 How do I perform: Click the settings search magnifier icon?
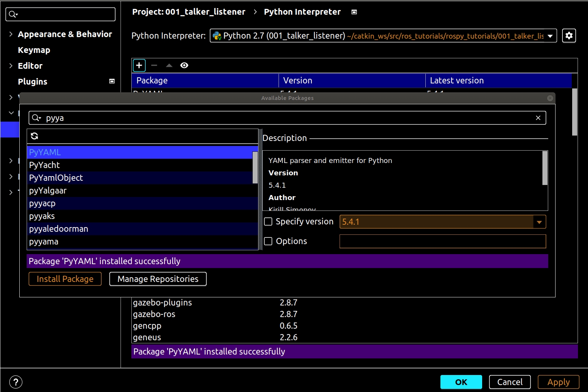[x=13, y=14]
